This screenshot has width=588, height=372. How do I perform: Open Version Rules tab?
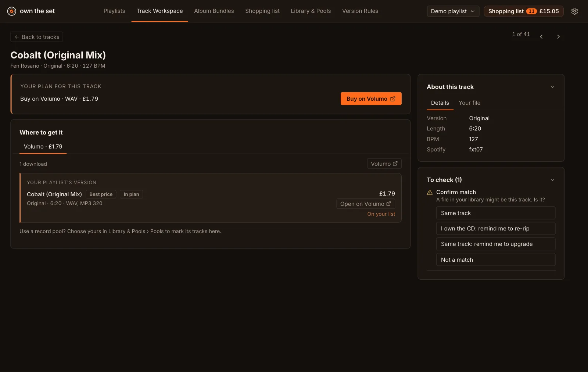tap(360, 11)
